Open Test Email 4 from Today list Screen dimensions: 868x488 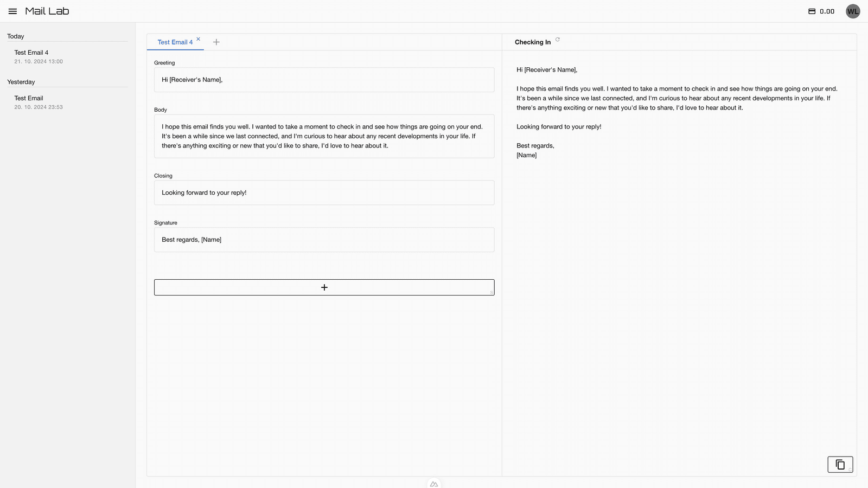pyautogui.click(x=31, y=53)
